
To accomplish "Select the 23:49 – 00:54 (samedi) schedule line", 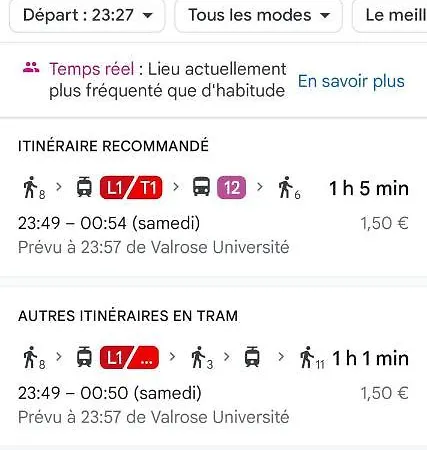I will pos(109,223).
